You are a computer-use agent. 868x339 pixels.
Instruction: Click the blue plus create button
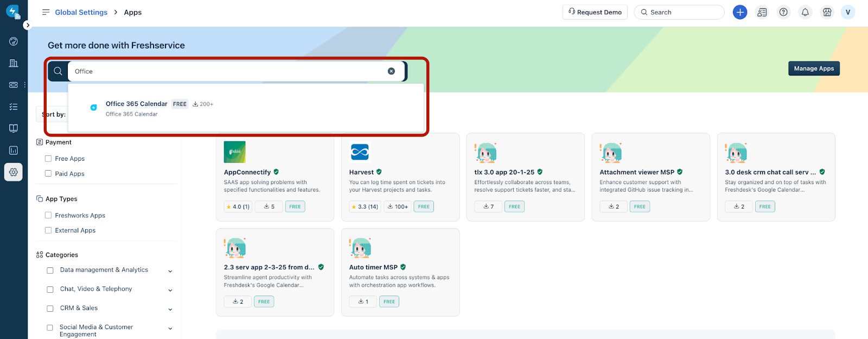tap(740, 12)
